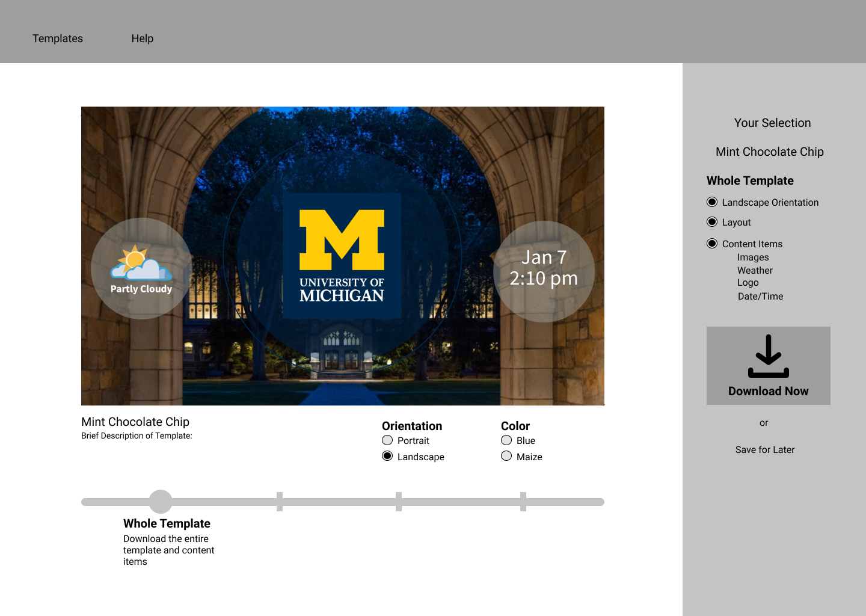Click the Download Now label
The height and width of the screenshot is (616, 866).
[769, 391]
